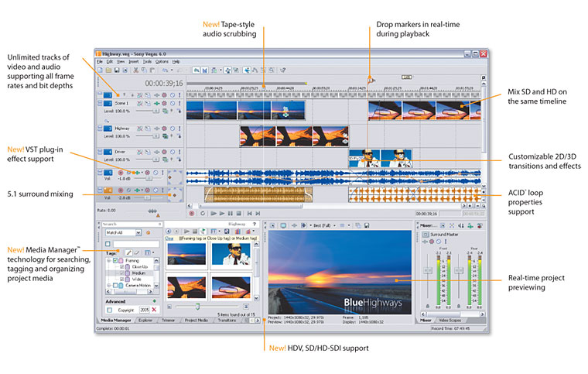The image size is (588, 374).
Task: Open the Best (Full) preview quality dropdown
Action: point(334,225)
